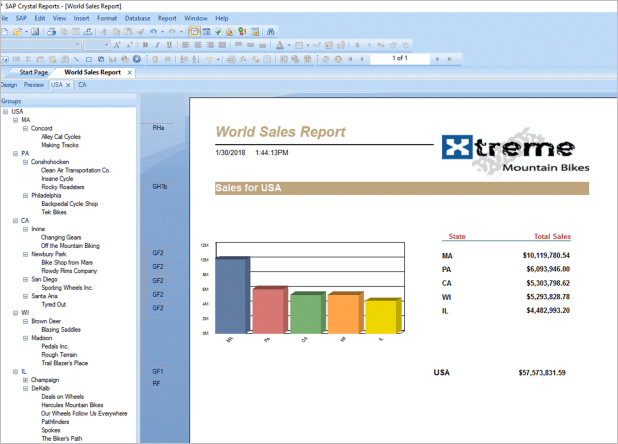Click the Save icon in the toolbar
618x444 pixels.
tap(36, 31)
